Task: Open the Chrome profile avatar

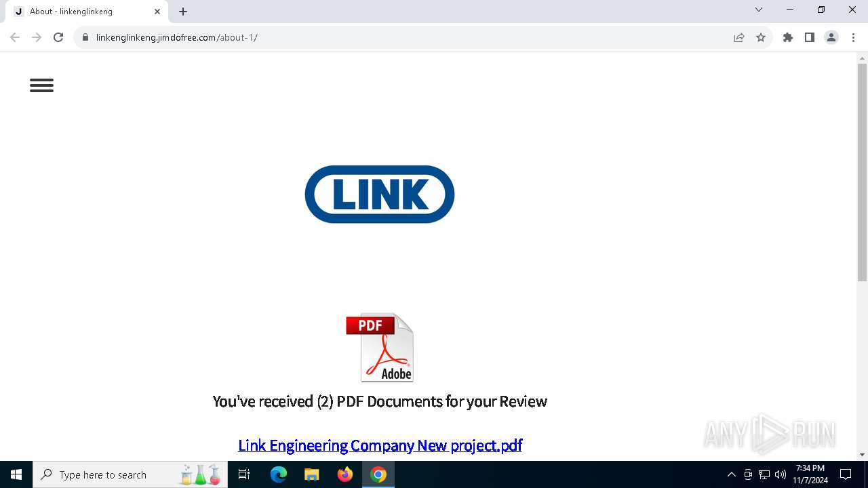Action: pyautogui.click(x=831, y=37)
